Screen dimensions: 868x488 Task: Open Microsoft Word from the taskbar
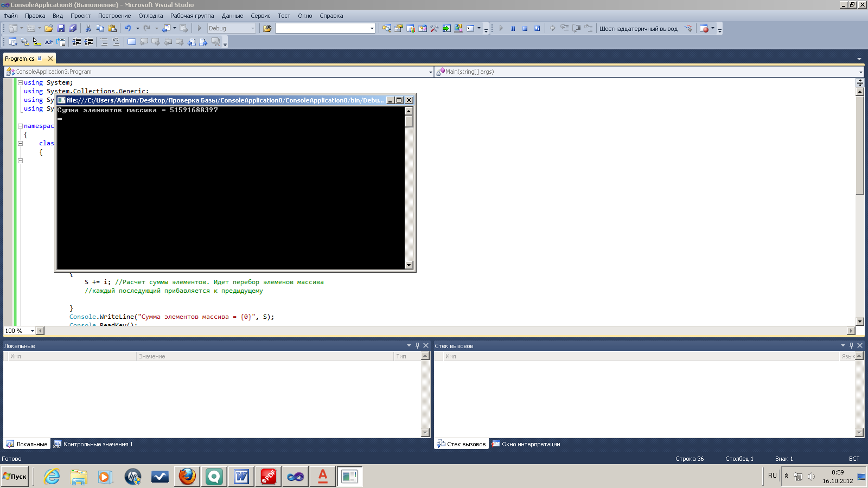click(241, 477)
